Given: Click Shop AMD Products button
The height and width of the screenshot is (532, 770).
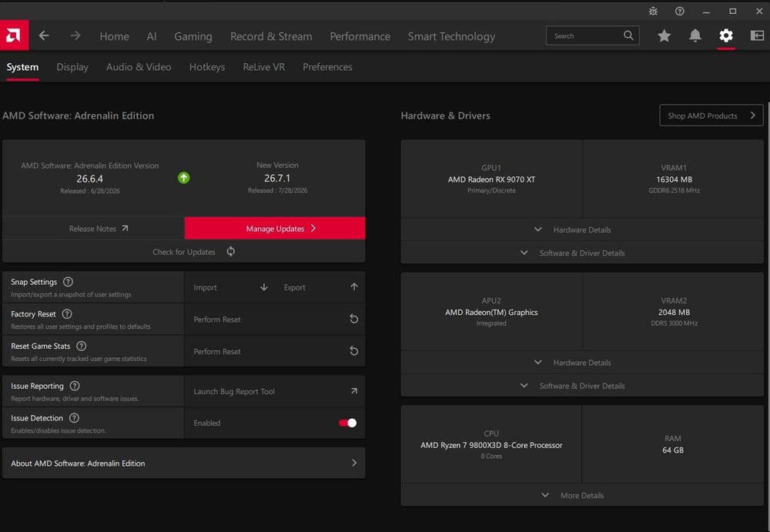Looking at the screenshot, I should coord(711,115).
